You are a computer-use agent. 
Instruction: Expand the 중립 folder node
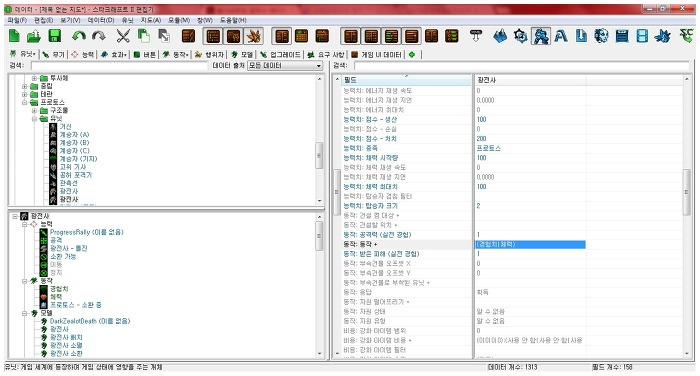[x=25, y=86]
